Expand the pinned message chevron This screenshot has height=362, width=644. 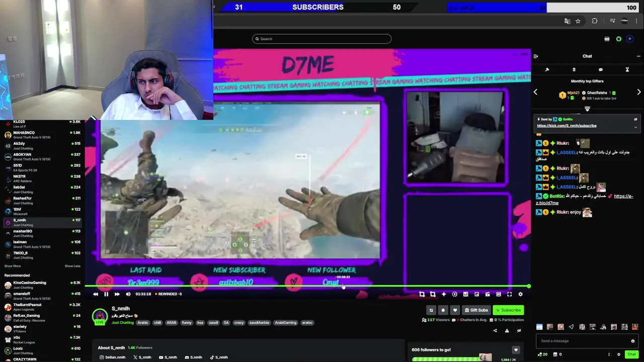[635, 127]
